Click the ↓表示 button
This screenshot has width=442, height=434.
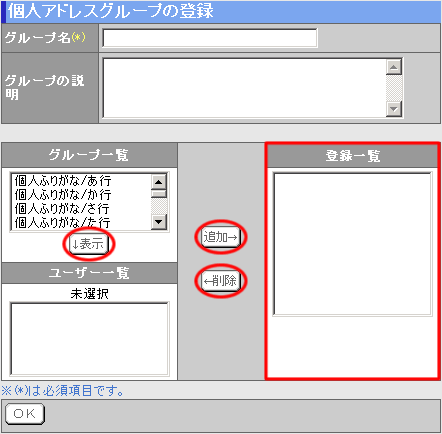click(89, 244)
